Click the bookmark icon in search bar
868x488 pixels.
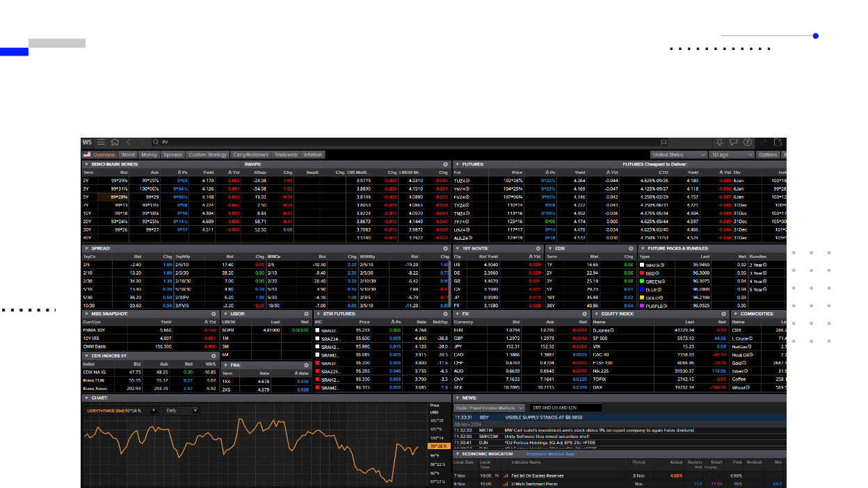click(664, 142)
